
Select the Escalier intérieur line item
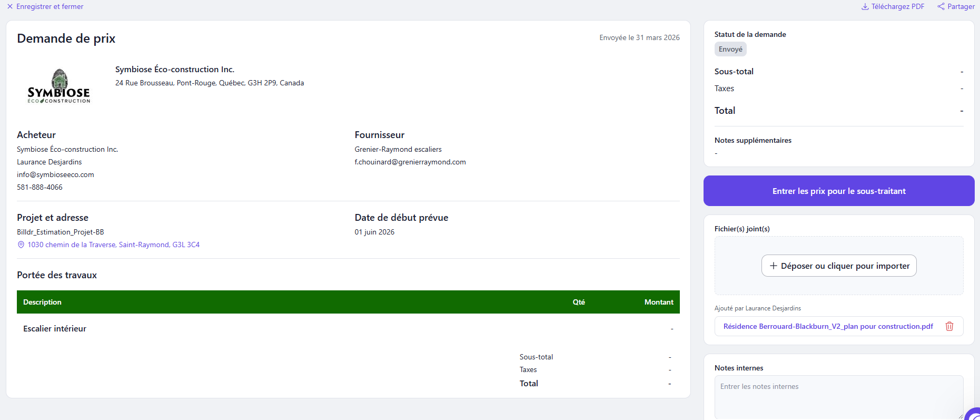tap(348, 328)
